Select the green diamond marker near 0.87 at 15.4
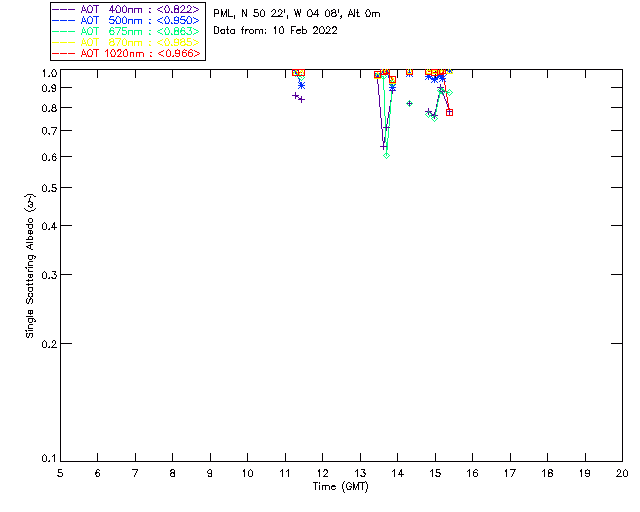Image resolution: width=640 pixels, height=512 pixels. (x=449, y=93)
